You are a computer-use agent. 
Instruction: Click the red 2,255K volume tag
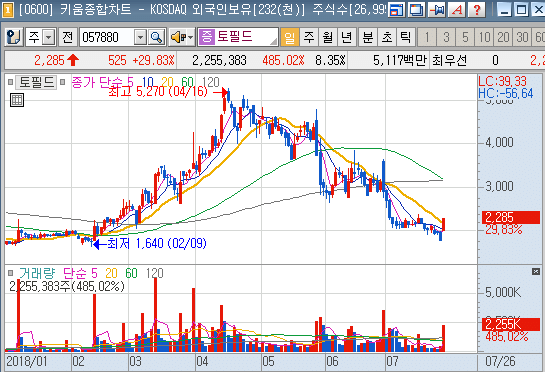point(511,324)
